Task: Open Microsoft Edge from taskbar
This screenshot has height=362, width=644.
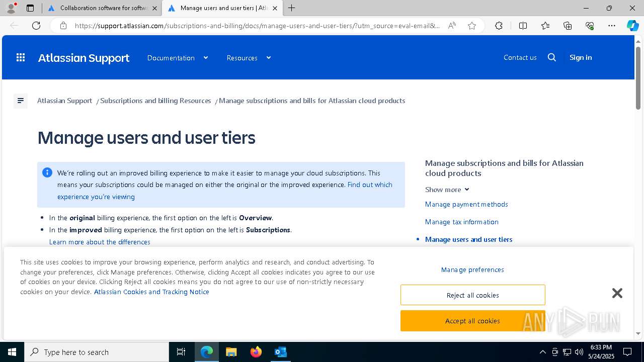Action: (207, 352)
